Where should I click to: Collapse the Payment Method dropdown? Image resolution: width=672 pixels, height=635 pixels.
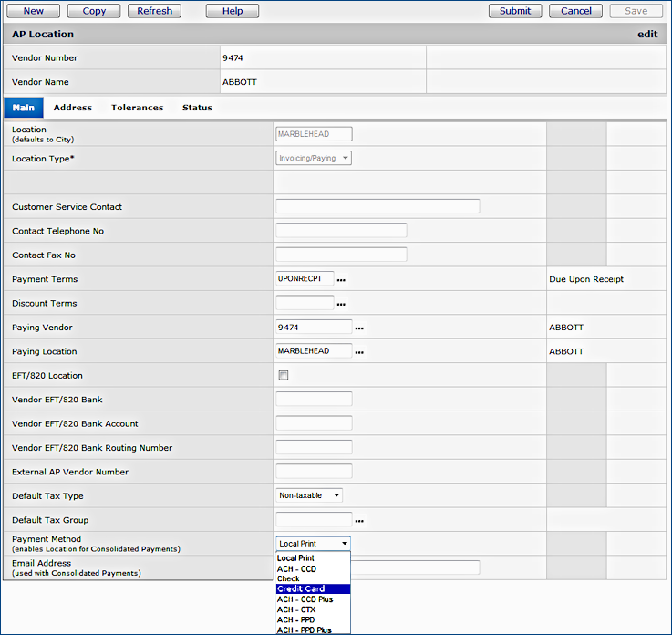pyautogui.click(x=313, y=544)
